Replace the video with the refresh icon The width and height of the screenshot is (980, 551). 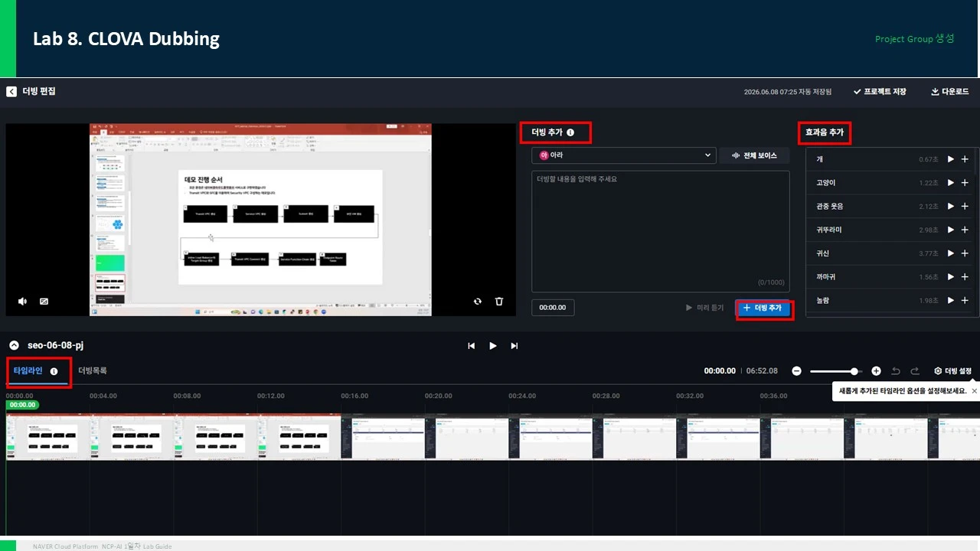[478, 302]
